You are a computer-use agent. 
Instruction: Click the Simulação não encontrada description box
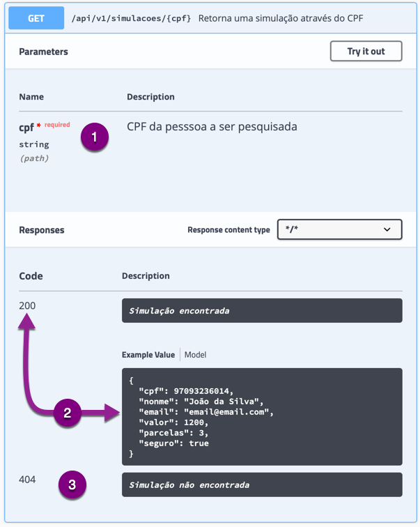point(262,484)
